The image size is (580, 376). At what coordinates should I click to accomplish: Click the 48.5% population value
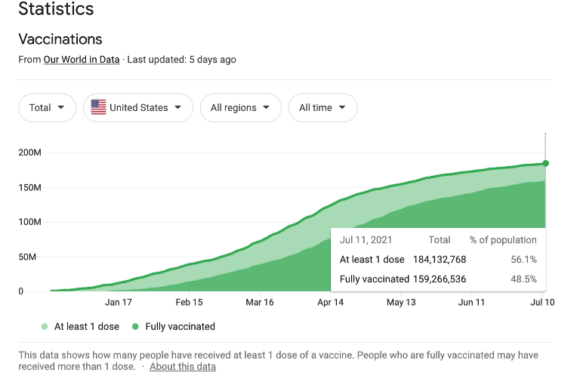point(523,279)
